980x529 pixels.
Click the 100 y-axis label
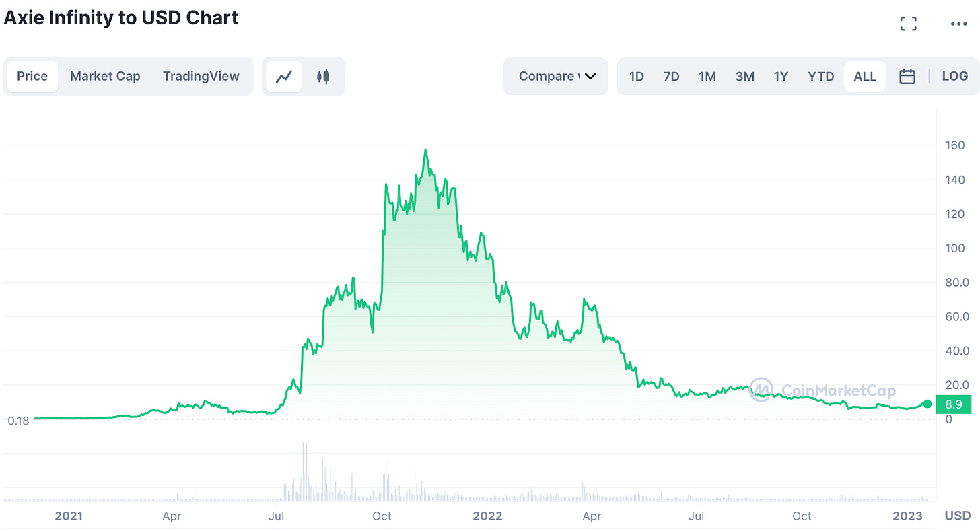click(955, 248)
